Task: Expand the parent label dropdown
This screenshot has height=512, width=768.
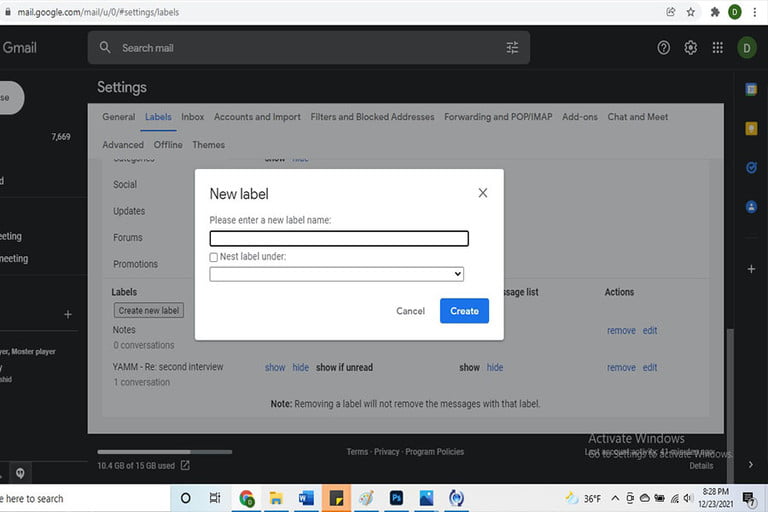Action: 337,274
